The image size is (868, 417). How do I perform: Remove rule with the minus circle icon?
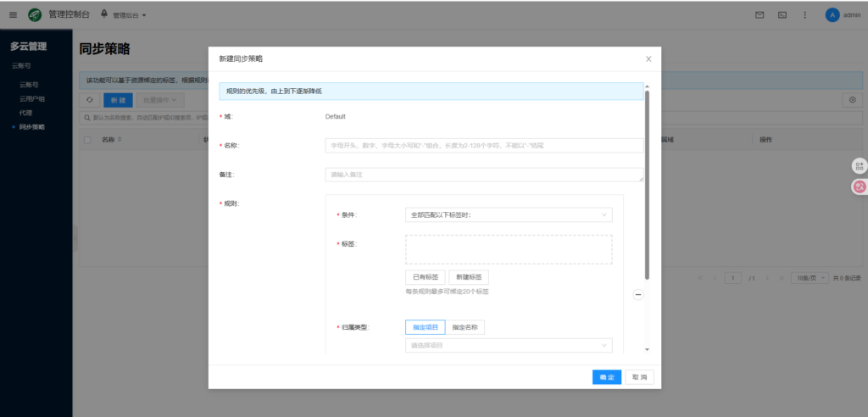638,295
